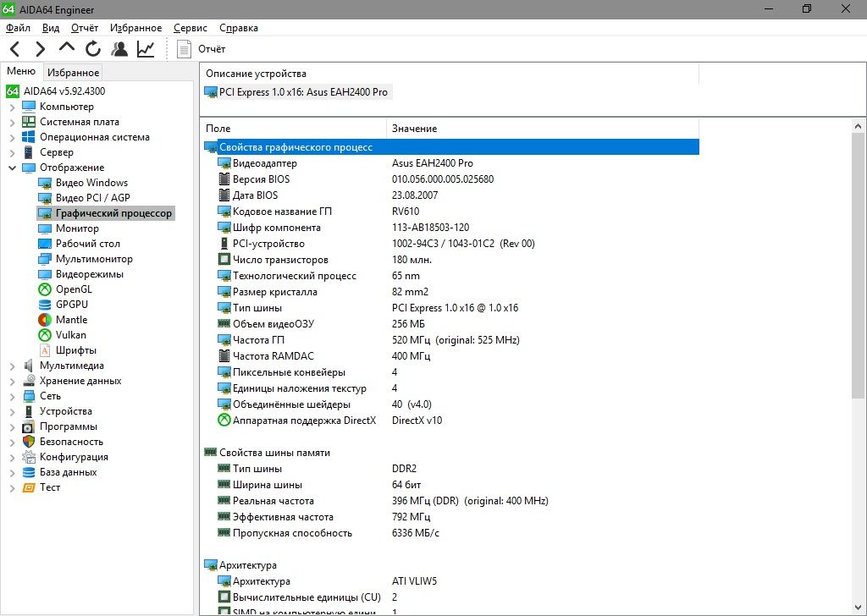867x616 pixels.
Task: Select Мультимонитор tree item
Action: click(x=94, y=259)
